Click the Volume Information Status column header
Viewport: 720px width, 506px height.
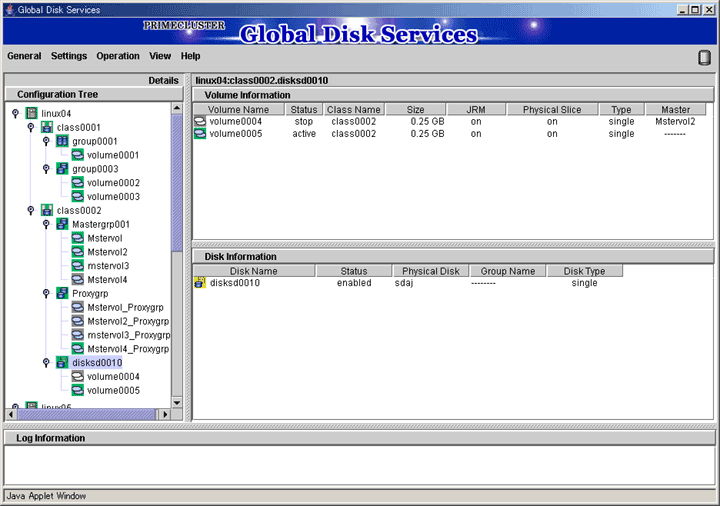(304, 109)
